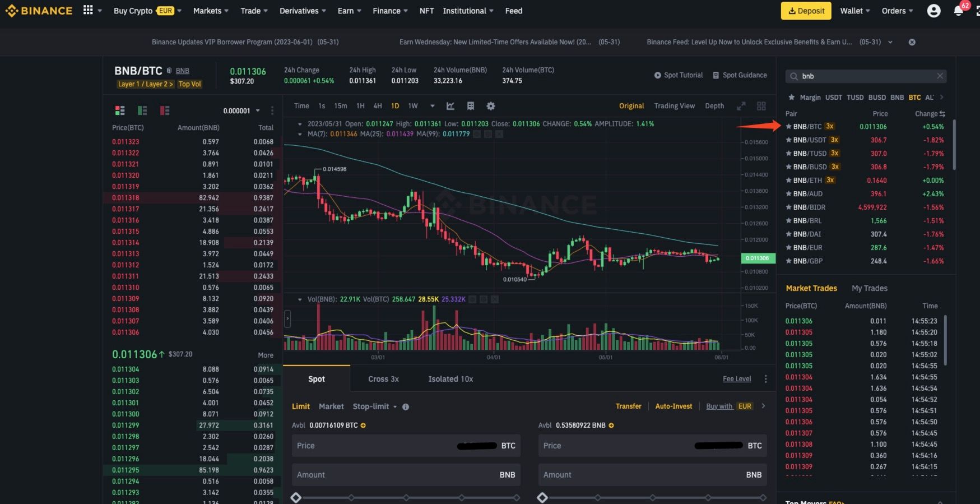The width and height of the screenshot is (980, 504).
Task: Click the yellow Deposit button
Action: click(806, 11)
